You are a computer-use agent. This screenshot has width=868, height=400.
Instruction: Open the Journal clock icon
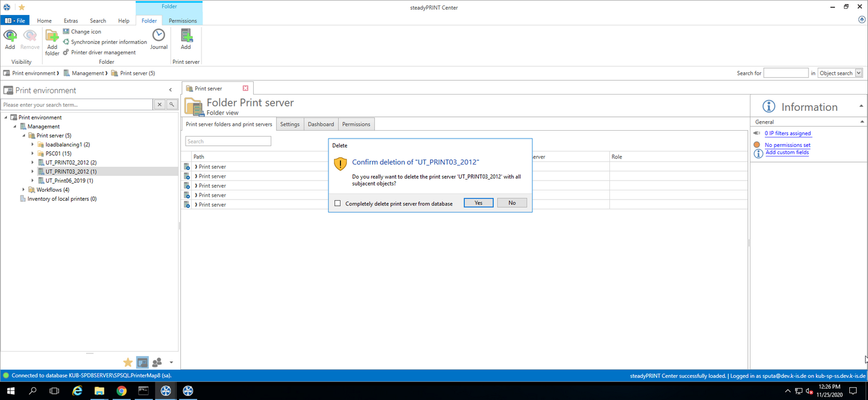pos(159,36)
